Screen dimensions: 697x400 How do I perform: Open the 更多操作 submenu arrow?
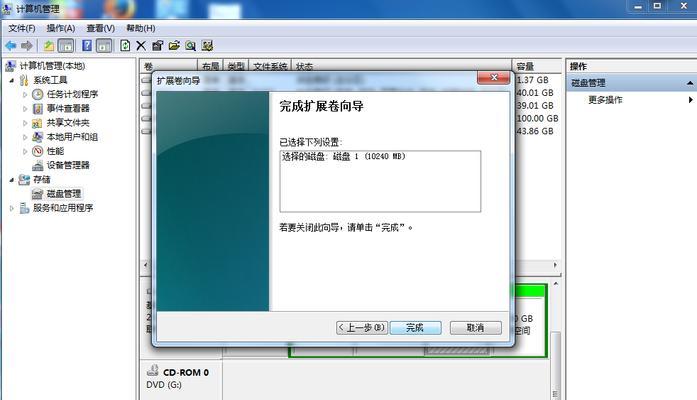pos(690,100)
